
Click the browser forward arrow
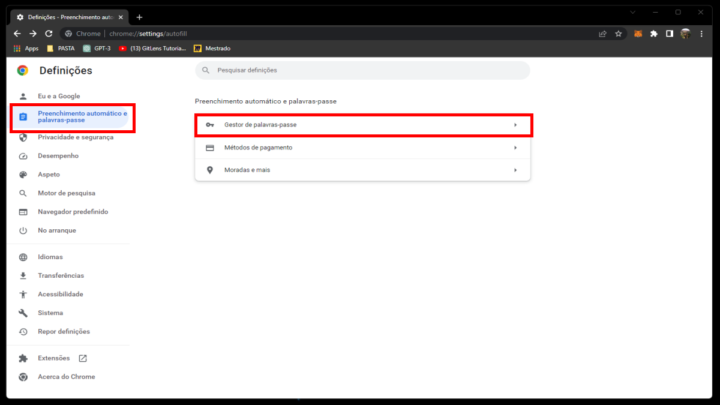point(33,34)
